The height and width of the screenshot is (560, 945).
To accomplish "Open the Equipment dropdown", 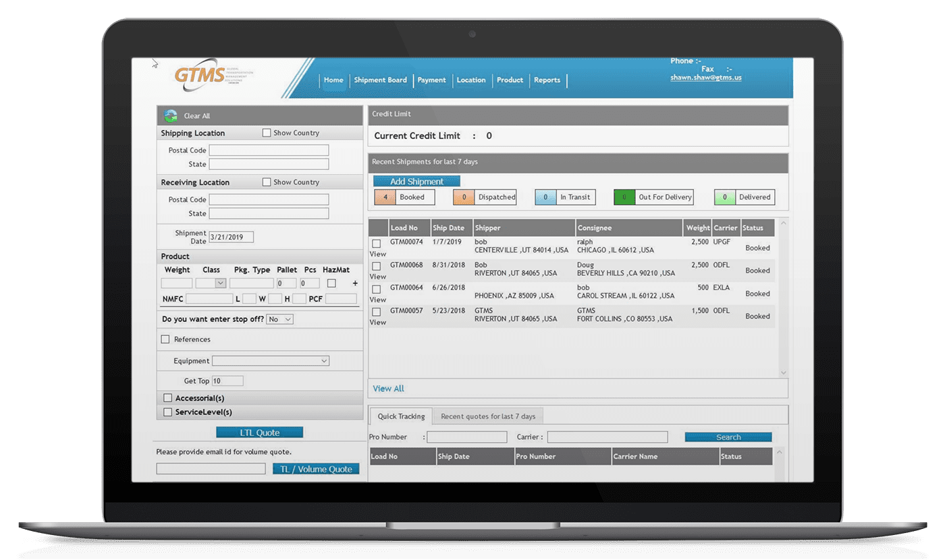I will tap(270, 361).
